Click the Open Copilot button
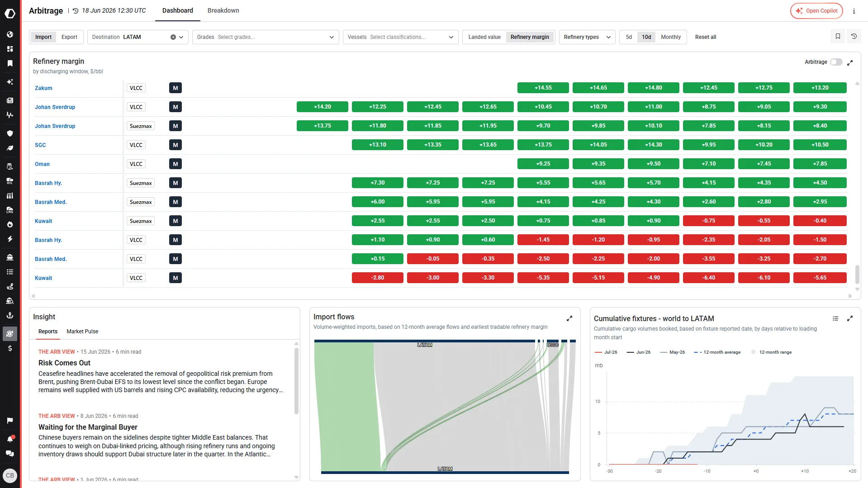Image resolution: width=868 pixels, height=488 pixels. [x=816, y=11]
